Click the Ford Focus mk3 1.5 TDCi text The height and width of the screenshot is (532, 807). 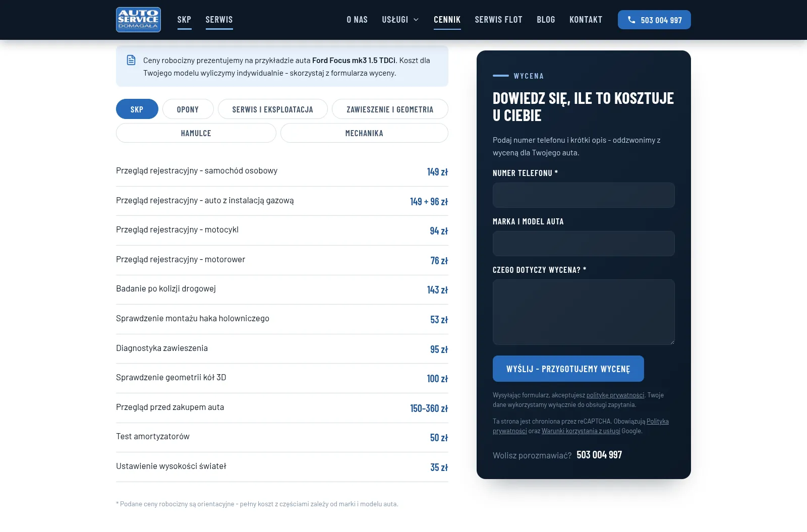tap(354, 60)
